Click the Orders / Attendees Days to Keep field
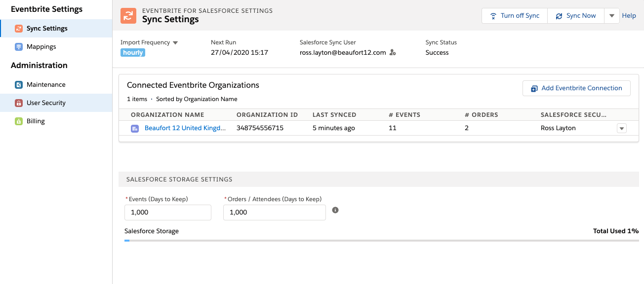Screen dimensions: 644x284 275,213
